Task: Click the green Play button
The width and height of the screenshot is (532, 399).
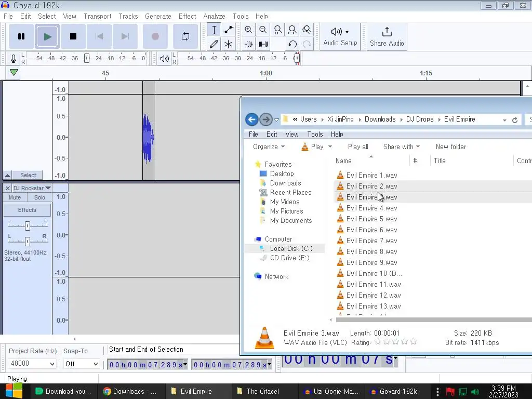Action: [x=47, y=36]
